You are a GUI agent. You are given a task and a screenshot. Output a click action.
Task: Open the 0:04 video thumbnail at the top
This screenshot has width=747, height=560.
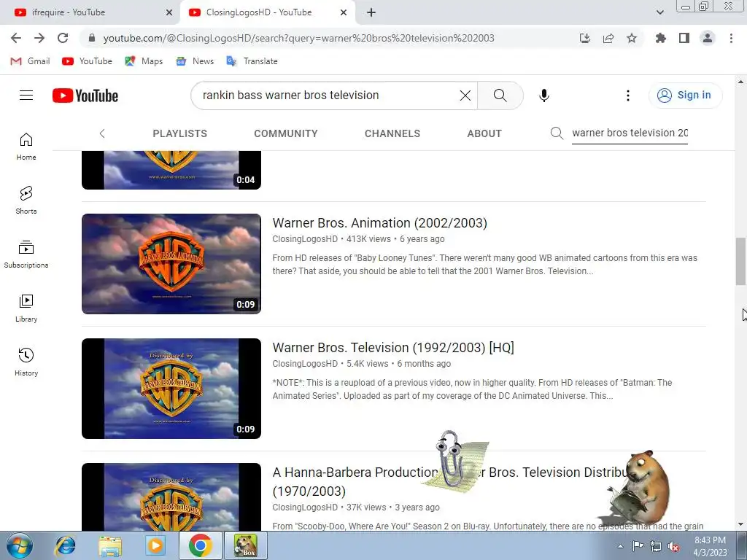[x=171, y=170]
